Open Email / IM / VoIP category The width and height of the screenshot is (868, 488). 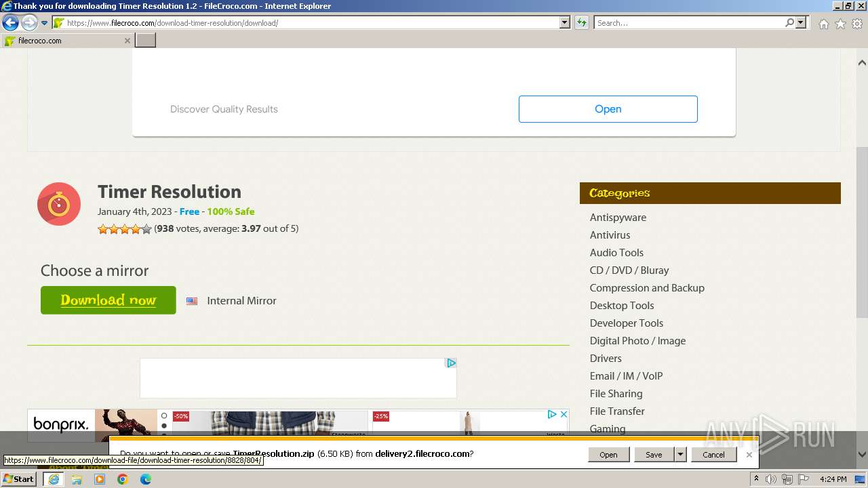coord(626,376)
